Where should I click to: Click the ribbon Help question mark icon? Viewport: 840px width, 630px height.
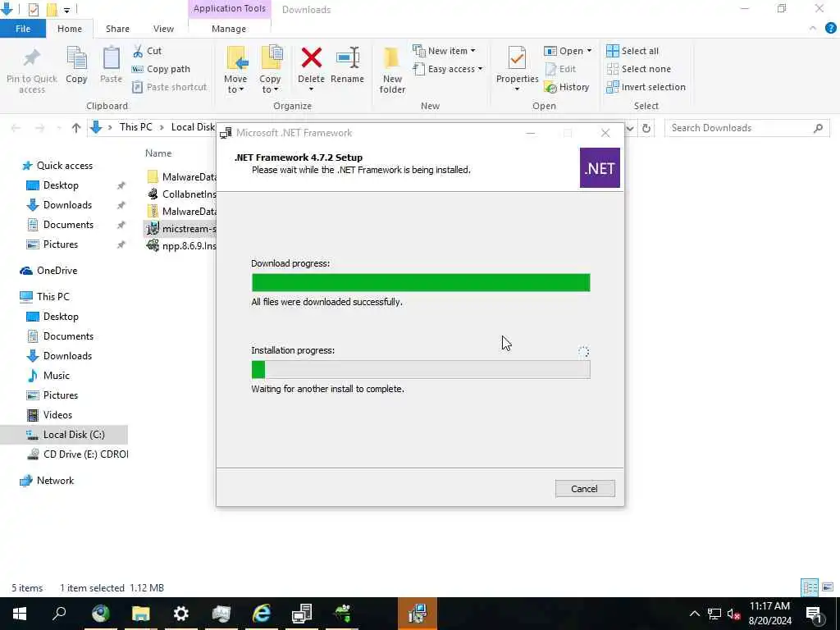click(830, 29)
